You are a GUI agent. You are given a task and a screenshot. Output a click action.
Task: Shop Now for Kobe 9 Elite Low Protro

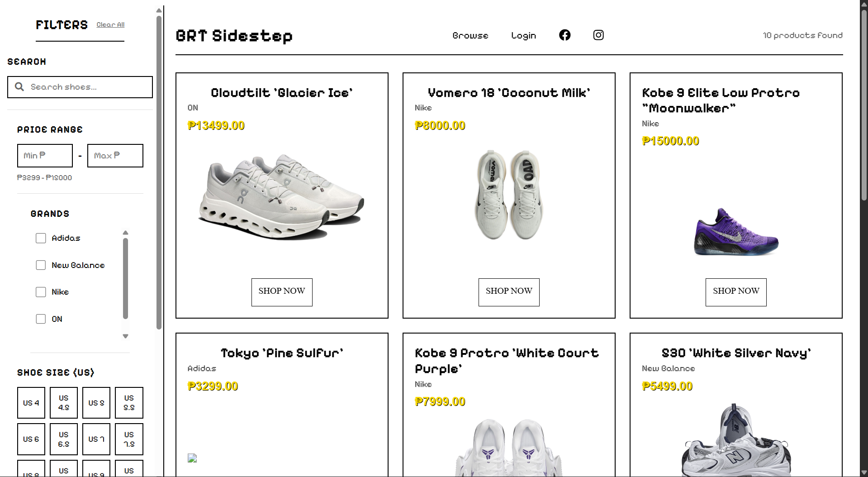pyautogui.click(x=735, y=292)
